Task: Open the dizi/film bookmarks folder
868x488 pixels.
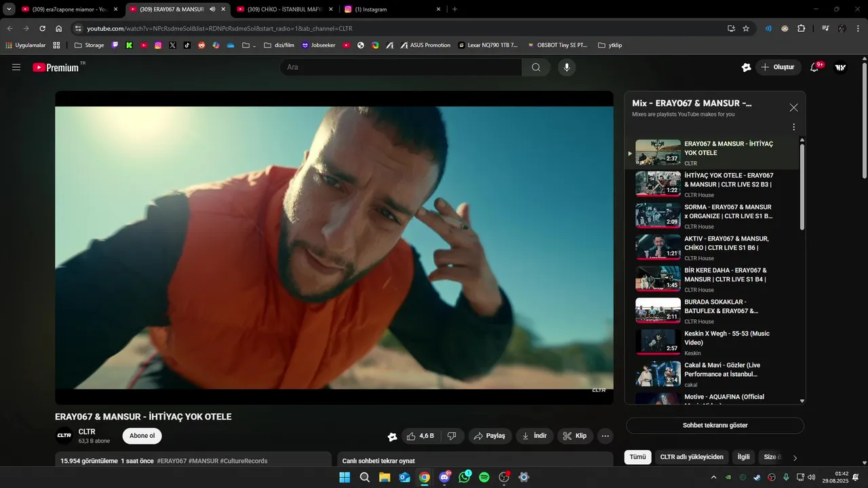Action: click(279, 45)
